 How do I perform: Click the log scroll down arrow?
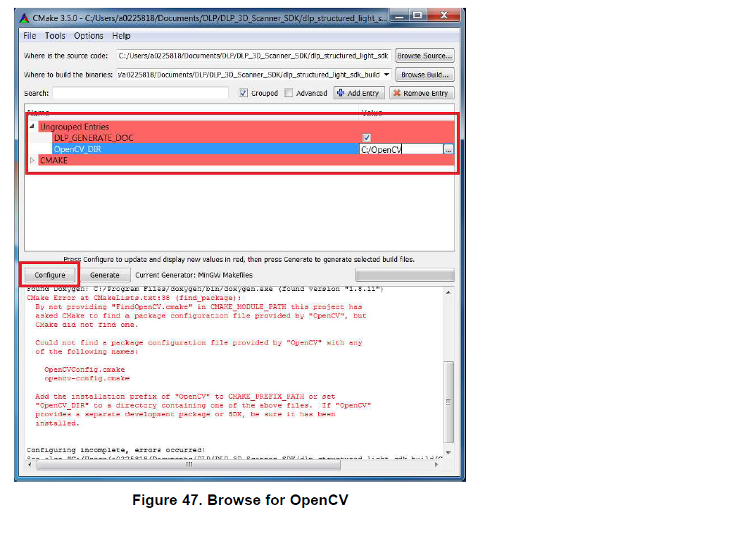448,453
